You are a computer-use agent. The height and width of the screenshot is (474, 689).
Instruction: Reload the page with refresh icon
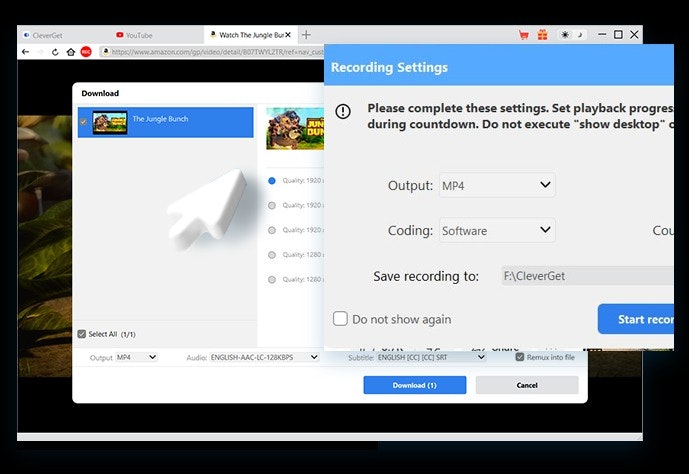55,52
